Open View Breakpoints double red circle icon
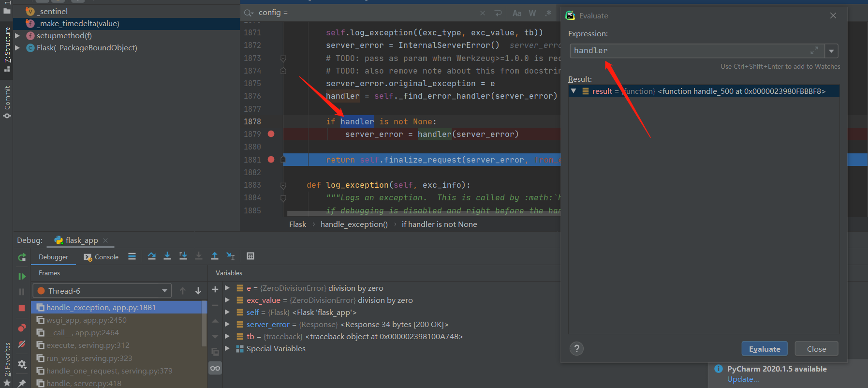This screenshot has width=868, height=388. pyautogui.click(x=22, y=328)
